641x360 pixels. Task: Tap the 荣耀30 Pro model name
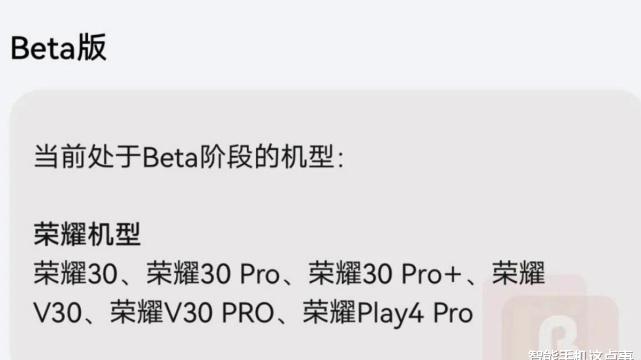213,273
